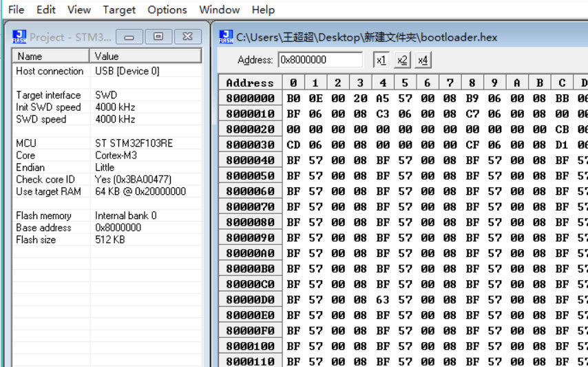Select the ST STM32F103RE value
Image resolution: width=588 pixels, height=367 pixels.
134,143
